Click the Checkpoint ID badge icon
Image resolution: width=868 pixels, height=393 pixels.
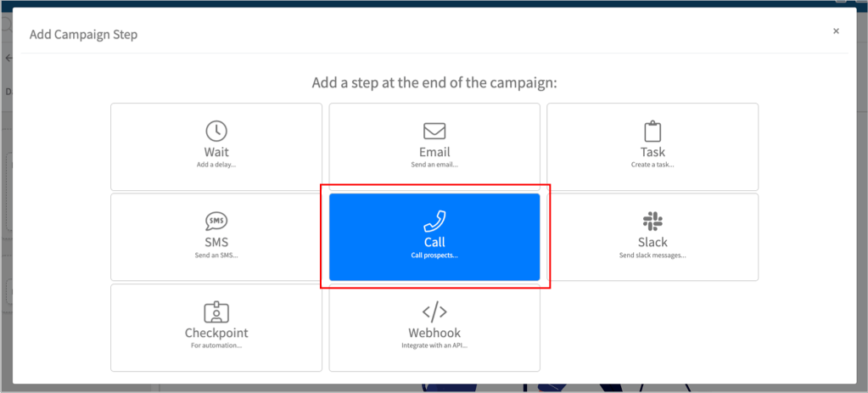point(216,312)
